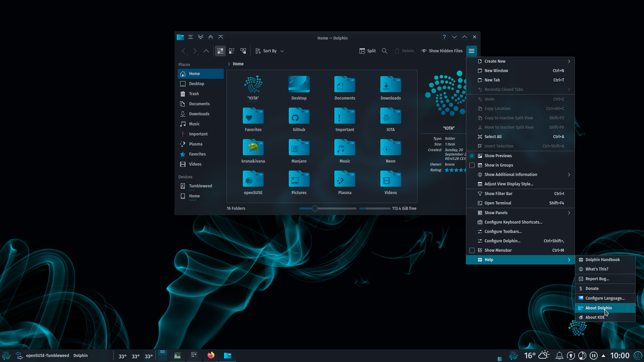
Task: Select Trash in Places panel
Action: (201, 94)
